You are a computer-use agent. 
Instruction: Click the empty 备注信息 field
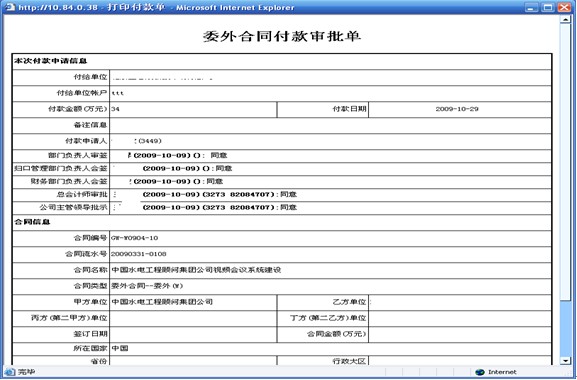pyautogui.click(x=330, y=125)
